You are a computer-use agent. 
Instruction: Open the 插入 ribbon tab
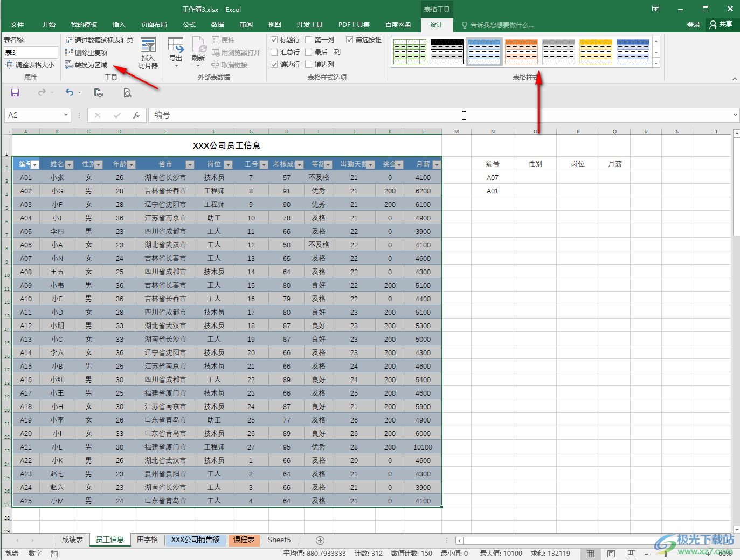click(119, 25)
